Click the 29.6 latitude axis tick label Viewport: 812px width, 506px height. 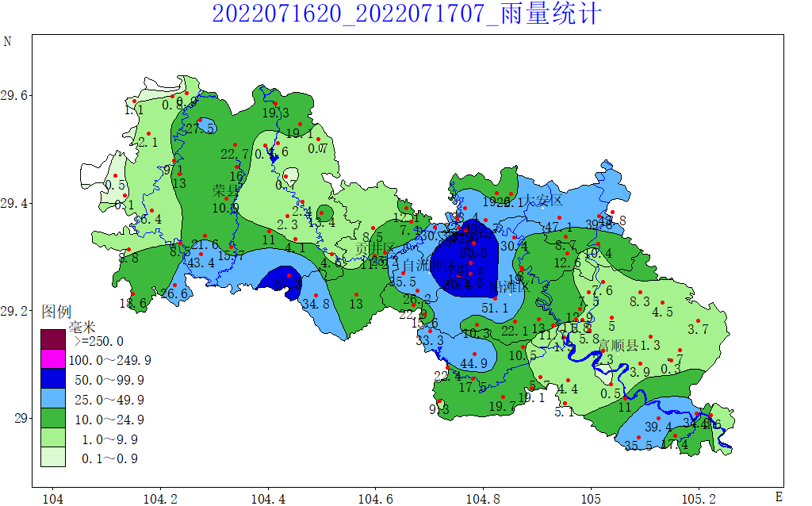tap(14, 95)
